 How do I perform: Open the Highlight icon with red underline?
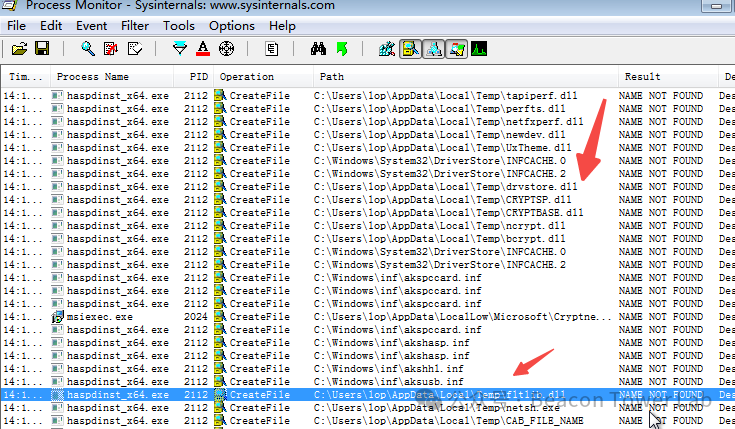[203, 49]
